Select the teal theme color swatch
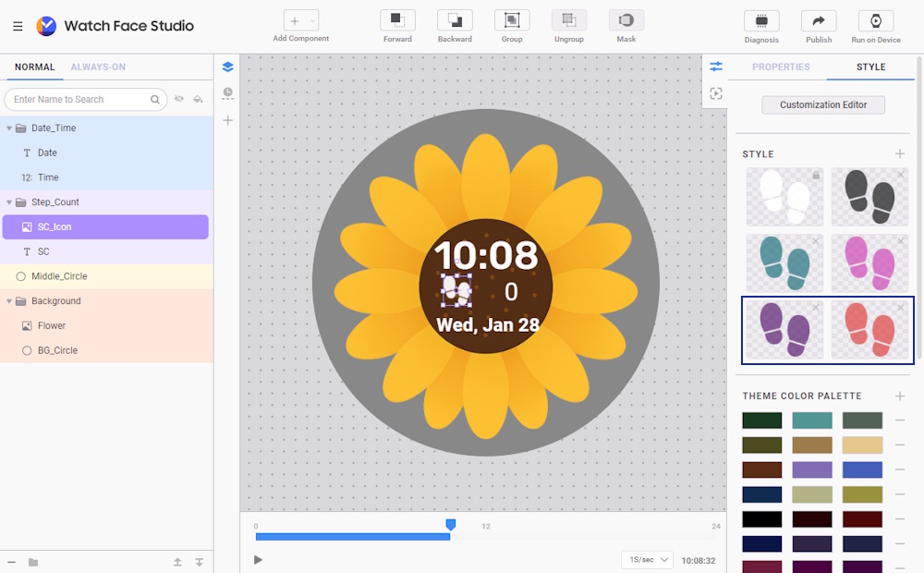Viewport: 924px width, 573px height. [x=812, y=421]
